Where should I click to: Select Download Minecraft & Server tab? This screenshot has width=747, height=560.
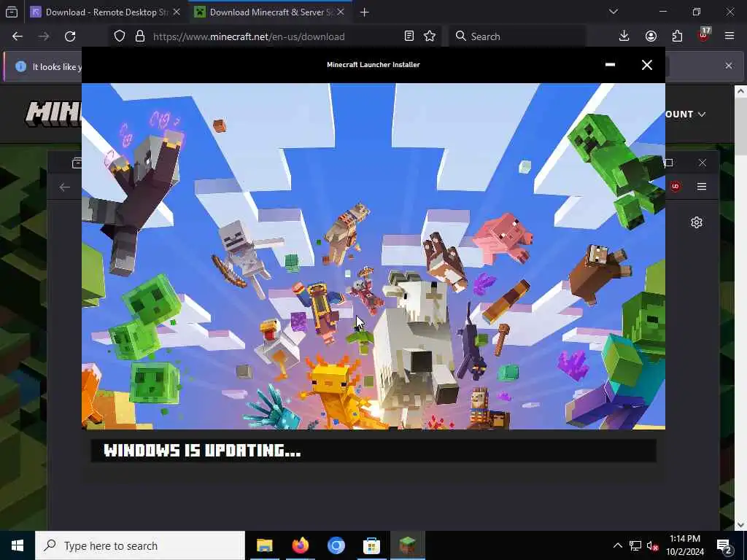coord(271,12)
